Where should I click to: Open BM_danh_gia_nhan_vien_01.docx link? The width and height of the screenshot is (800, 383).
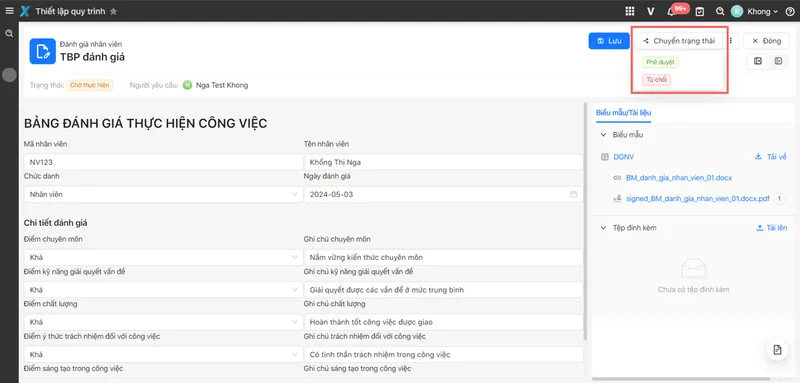click(x=679, y=178)
